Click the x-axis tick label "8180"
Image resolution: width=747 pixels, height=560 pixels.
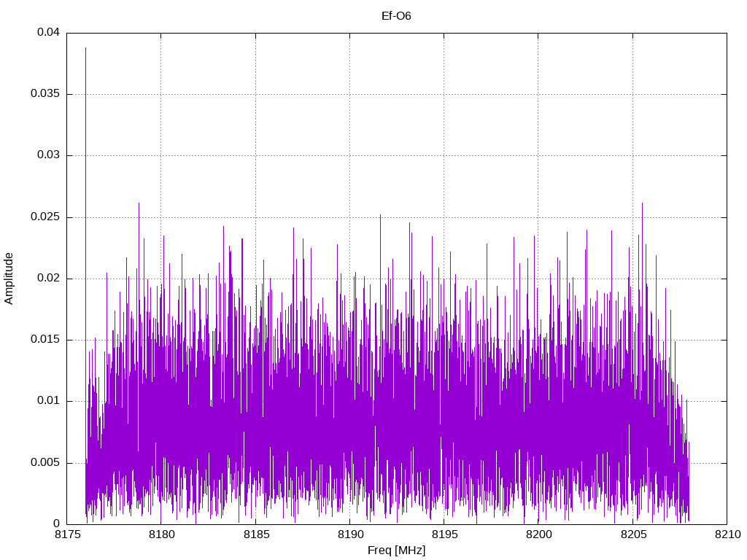point(161,534)
